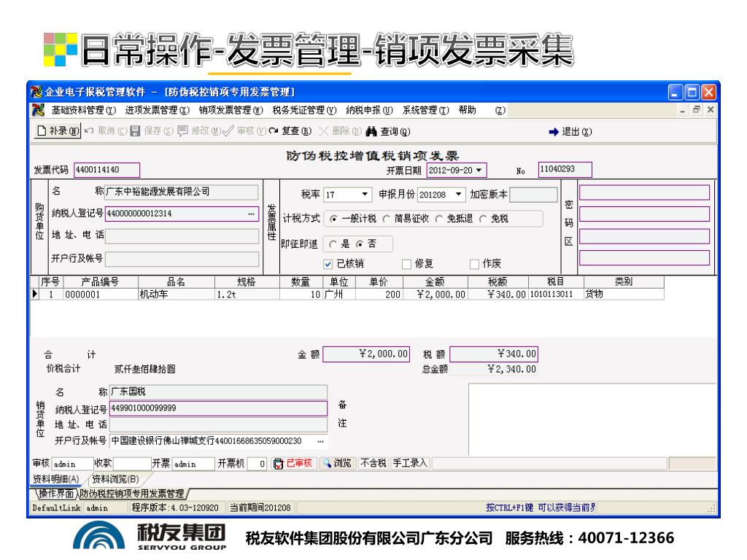Open 税务凭证管理 menu
Screen dimensions: 747x560
click(x=304, y=110)
